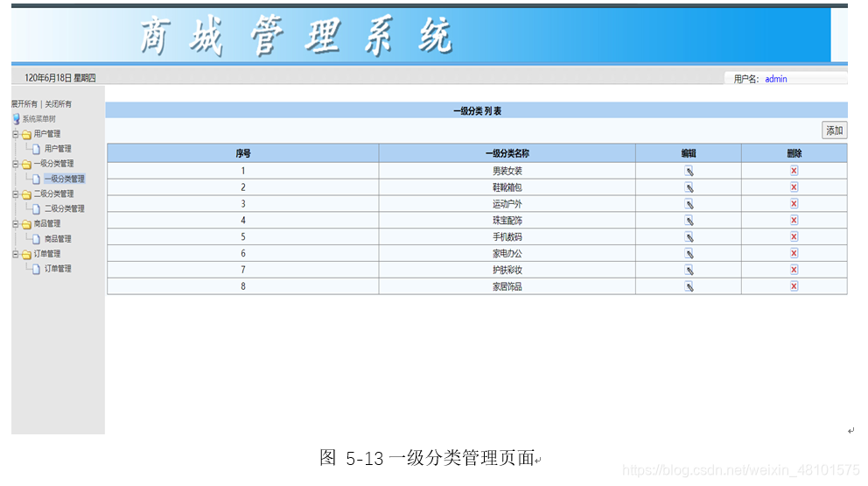Click the 家居饰品 name cell

pos(507,286)
